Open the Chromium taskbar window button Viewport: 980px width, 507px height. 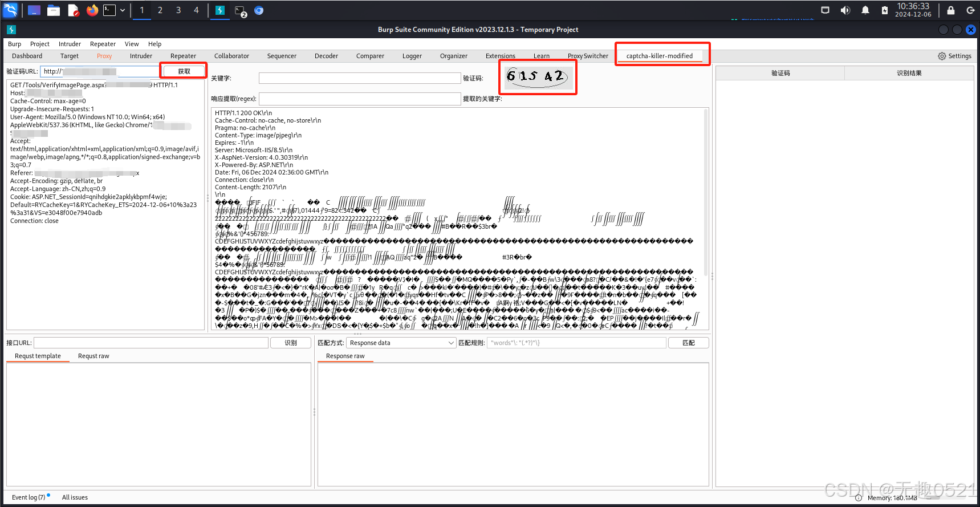pos(259,10)
